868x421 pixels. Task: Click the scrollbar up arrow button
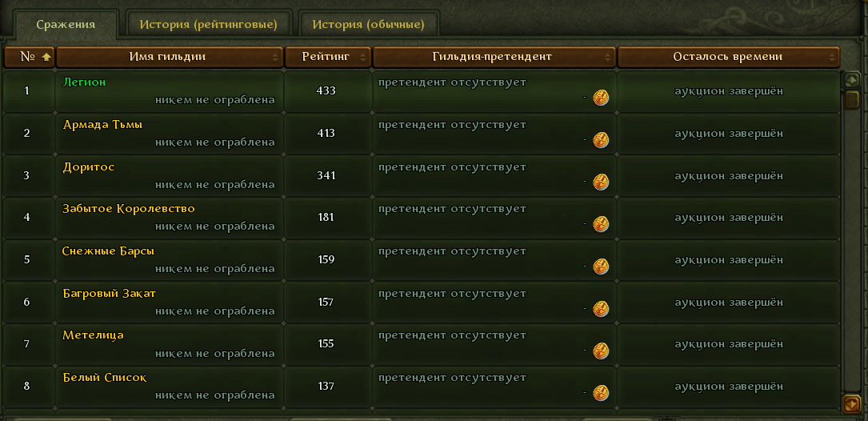pos(851,80)
